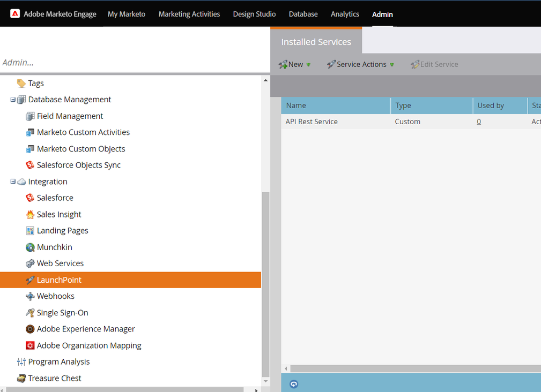Image resolution: width=541 pixels, height=392 pixels.
Task: Click the Landing Pages icon
Action: click(30, 230)
